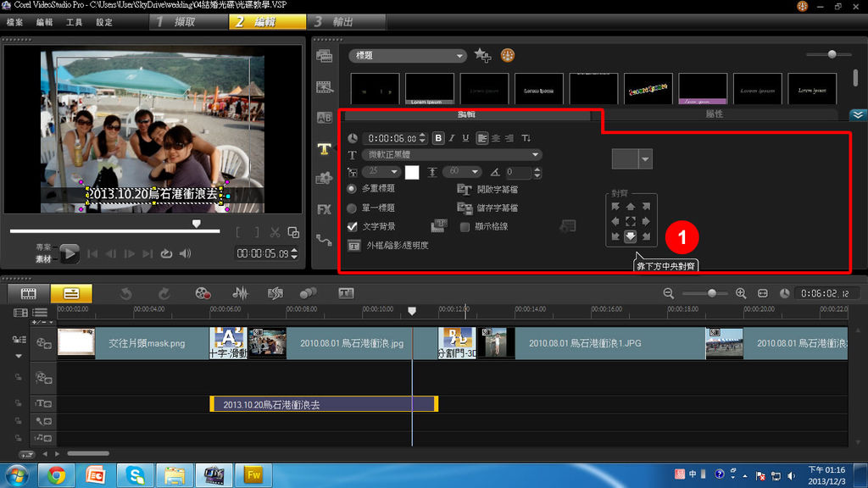
Task: Open the Transition (AB) library
Action: pyautogui.click(x=325, y=118)
